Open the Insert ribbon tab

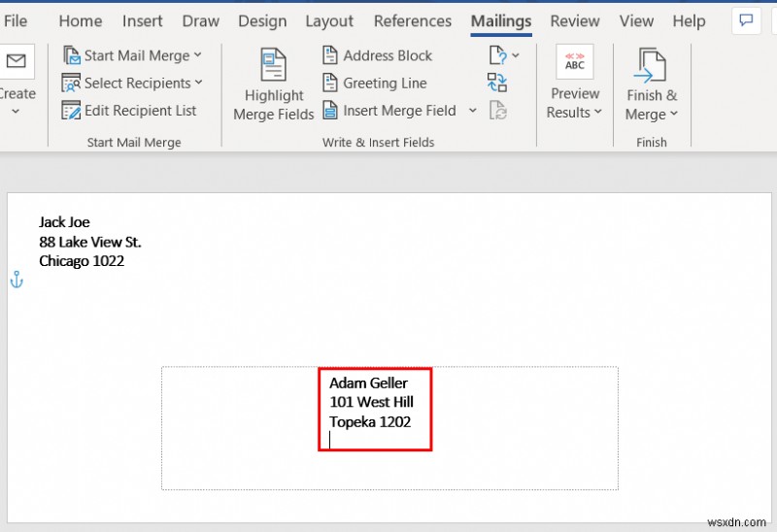pos(142,20)
